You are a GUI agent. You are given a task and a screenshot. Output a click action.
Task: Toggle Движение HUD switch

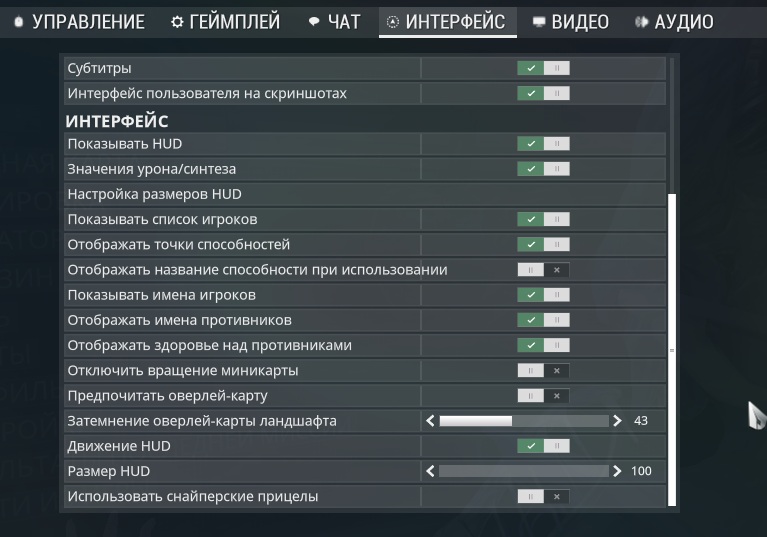tap(543, 446)
